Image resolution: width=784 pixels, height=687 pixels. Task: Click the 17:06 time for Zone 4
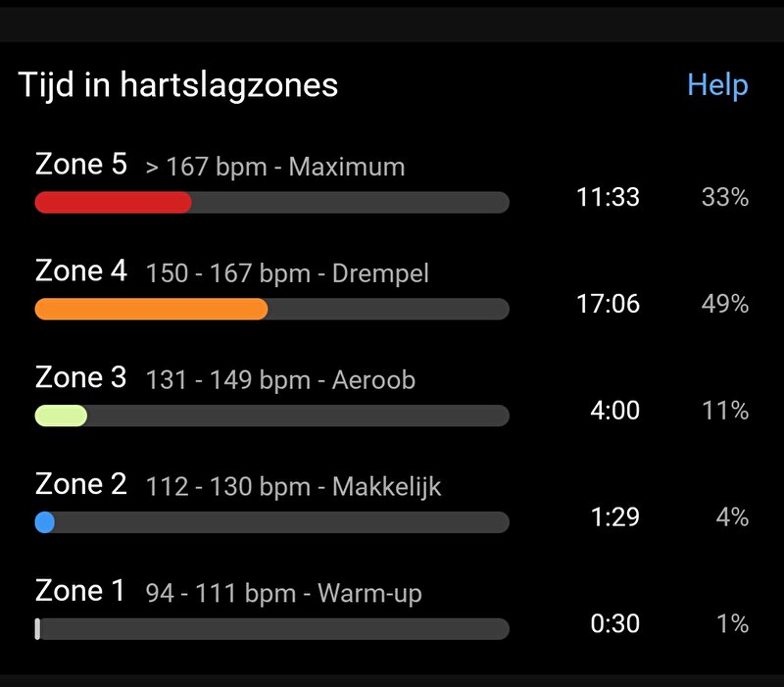point(608,304)
